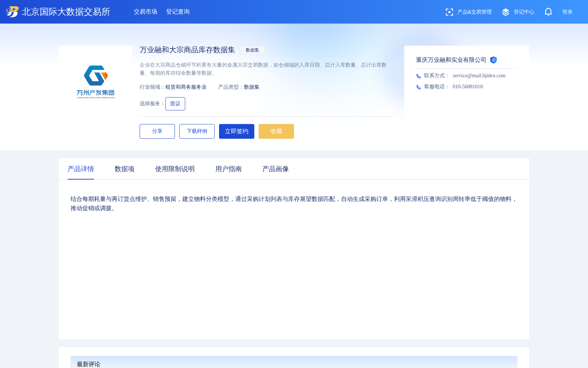This screenshot has height=368, width=588.
Task: Switch to the 数据项 tab
Action: pyautogui.click(x=125, y=169)
